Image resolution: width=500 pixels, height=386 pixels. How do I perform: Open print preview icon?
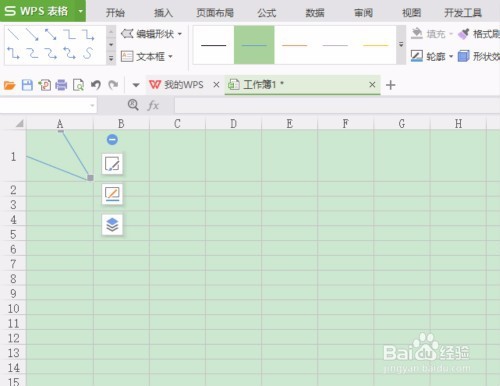pyautogui.click(x=78, y=85)
